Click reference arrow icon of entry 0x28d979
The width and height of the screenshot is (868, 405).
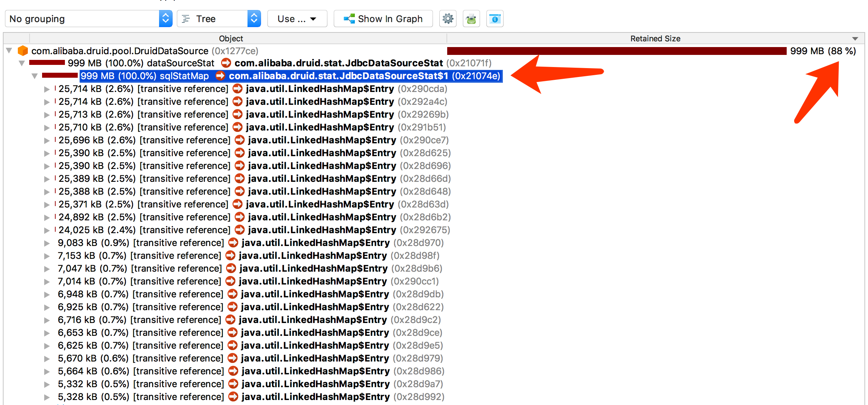233,358
